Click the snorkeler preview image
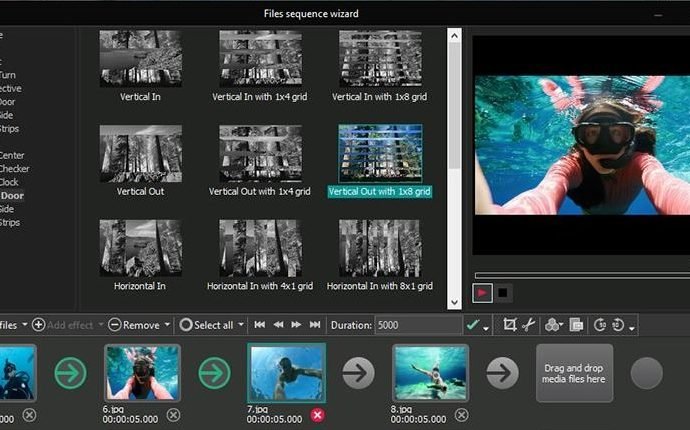Viewport: 690px width, 430px height. 582,145
